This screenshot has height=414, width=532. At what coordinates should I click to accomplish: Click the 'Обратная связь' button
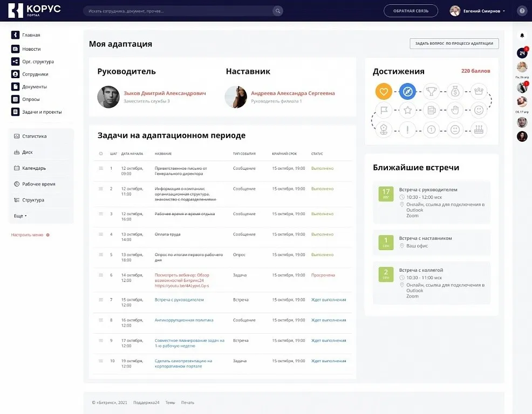coord(411,11)
